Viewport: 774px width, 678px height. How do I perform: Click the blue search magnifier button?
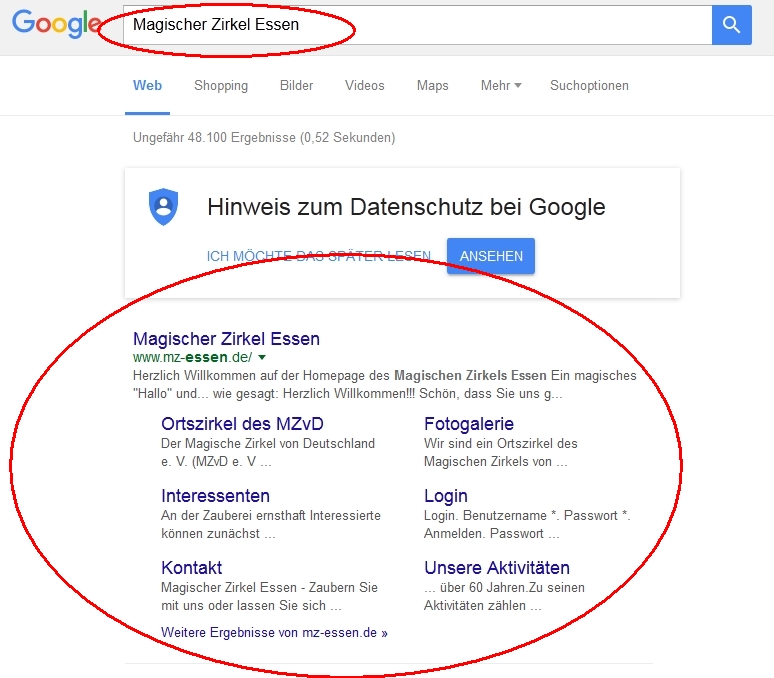pyautogui.click(x=732, y=25)
